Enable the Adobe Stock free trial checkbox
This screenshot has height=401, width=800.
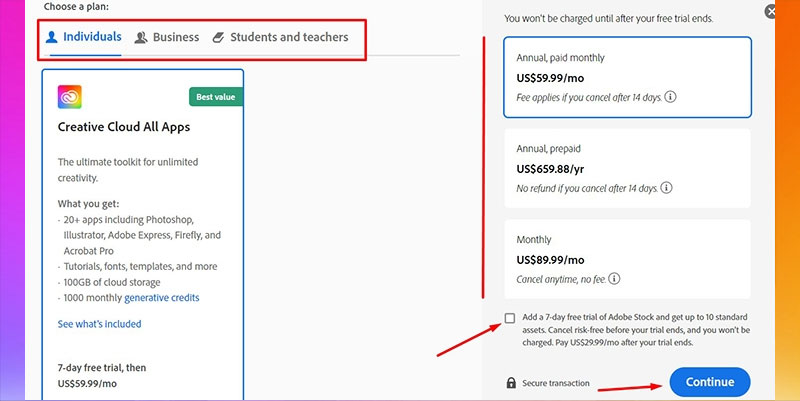(x=510, y=318)
